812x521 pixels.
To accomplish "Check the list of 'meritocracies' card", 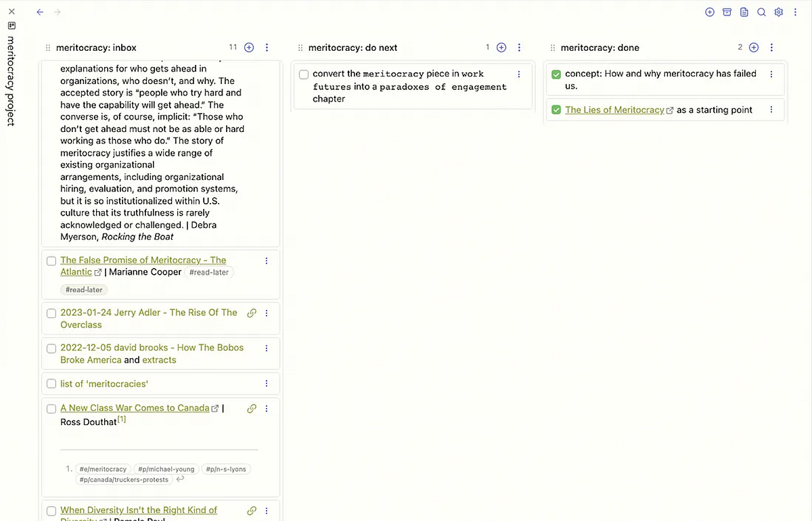I will [x=51, y=384].
